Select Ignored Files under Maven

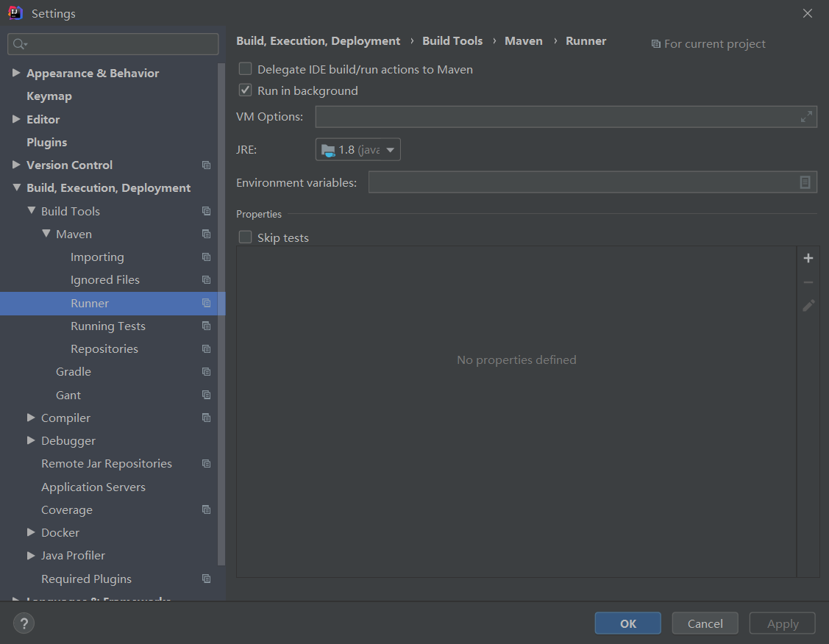pos(105,280)
